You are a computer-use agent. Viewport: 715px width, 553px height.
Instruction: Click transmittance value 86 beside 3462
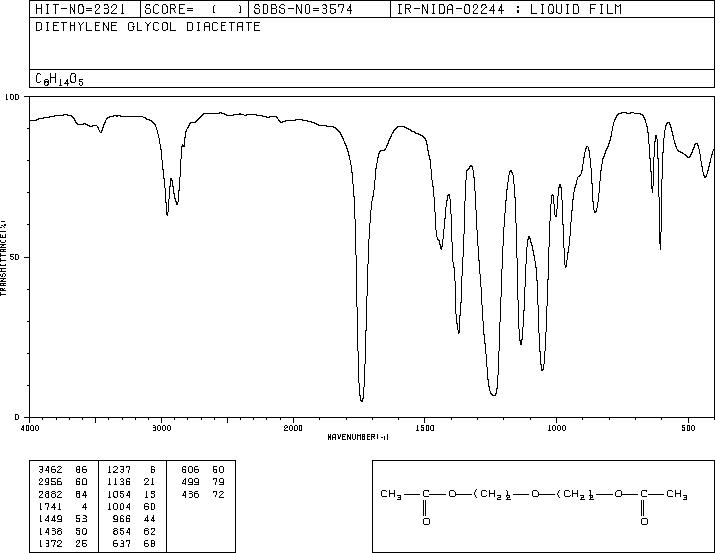coord(82,470)
